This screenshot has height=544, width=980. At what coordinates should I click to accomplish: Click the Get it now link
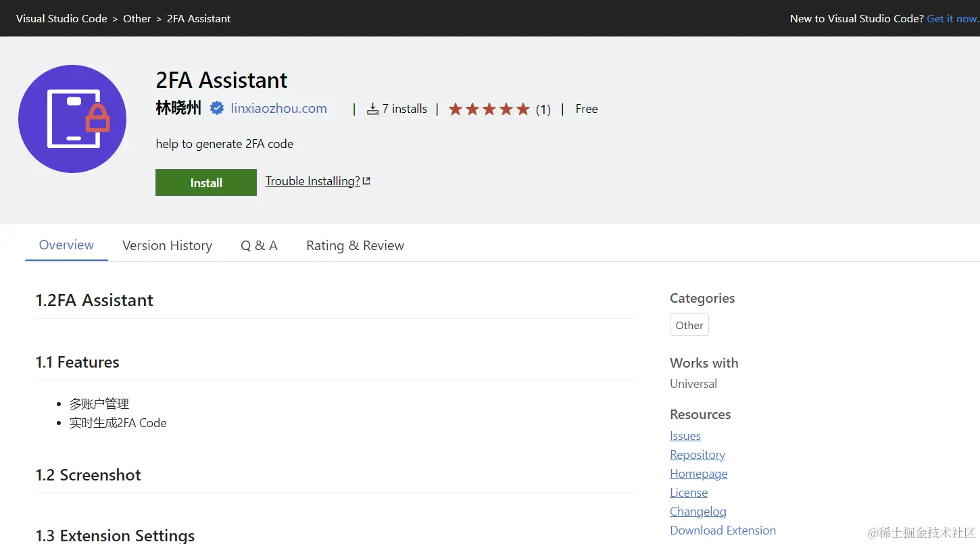(x=952, y=18)
